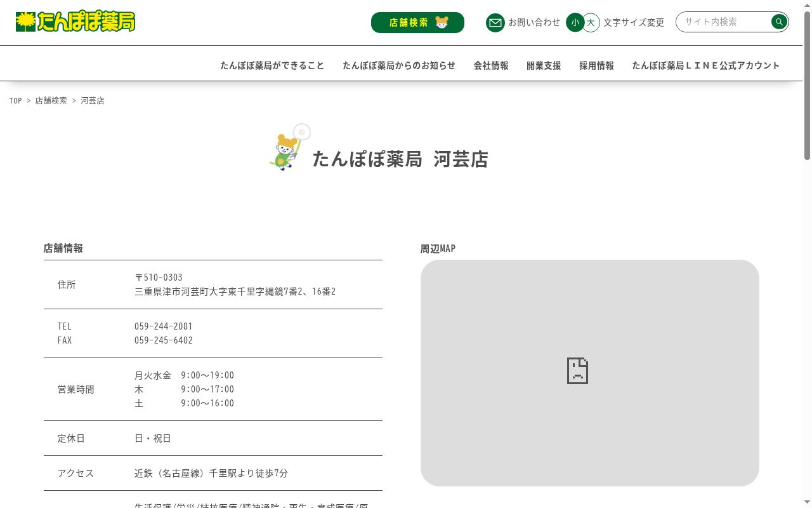Click phone number 059-244-2081
This screenshot has height=508, width=812.
point(164,326)
